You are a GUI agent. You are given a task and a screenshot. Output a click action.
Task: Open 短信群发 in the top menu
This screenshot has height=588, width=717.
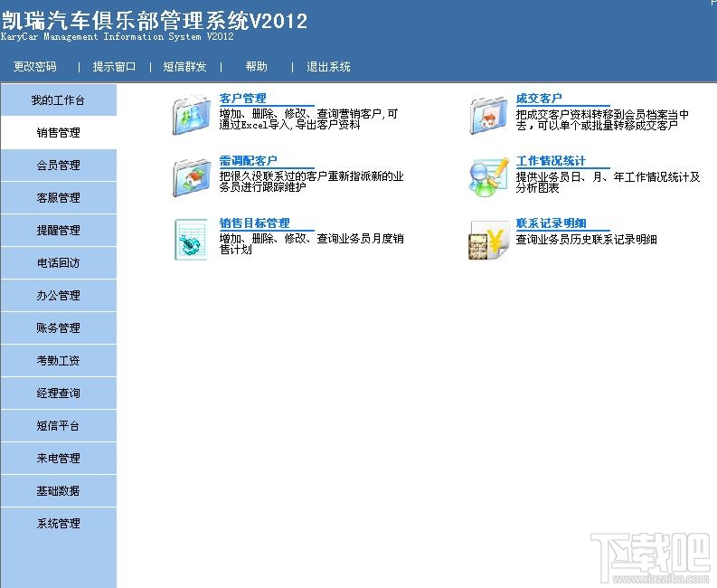tap(184, 67)
